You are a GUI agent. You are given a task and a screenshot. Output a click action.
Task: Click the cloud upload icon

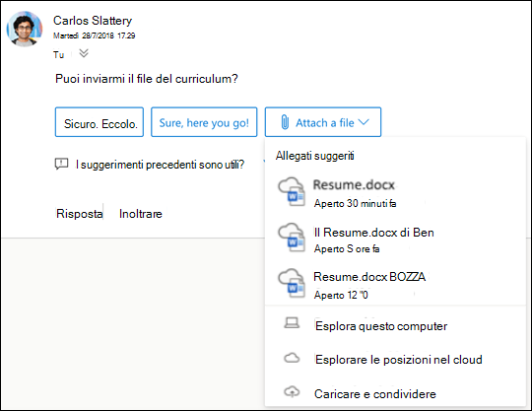point(292,392)
